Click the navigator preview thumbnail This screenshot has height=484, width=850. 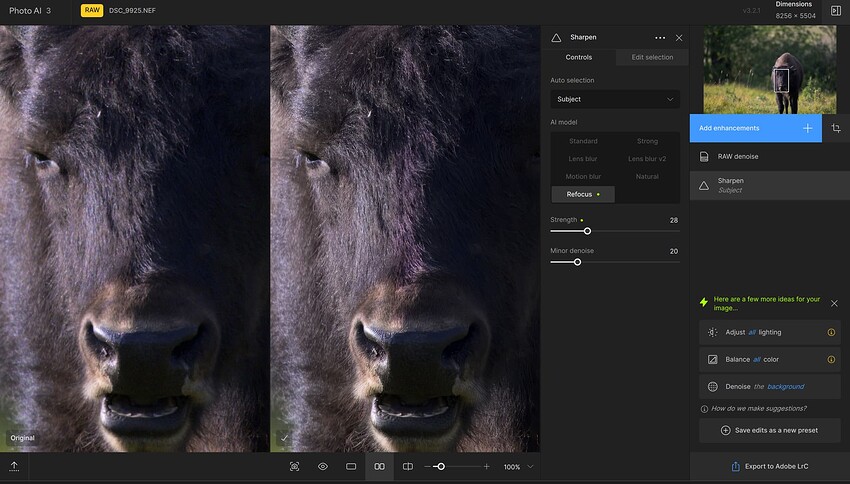tap(770, 69)
